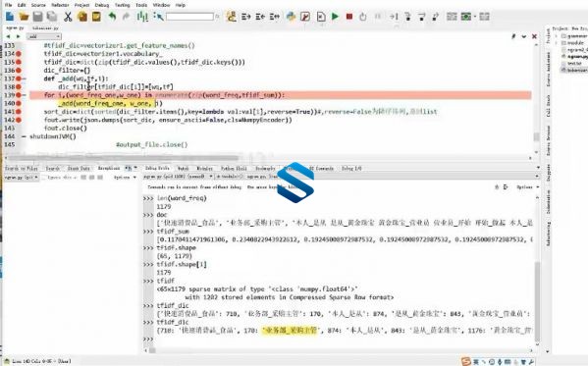
Task: Collapse the fold marker on line 137
Action: 24,78
